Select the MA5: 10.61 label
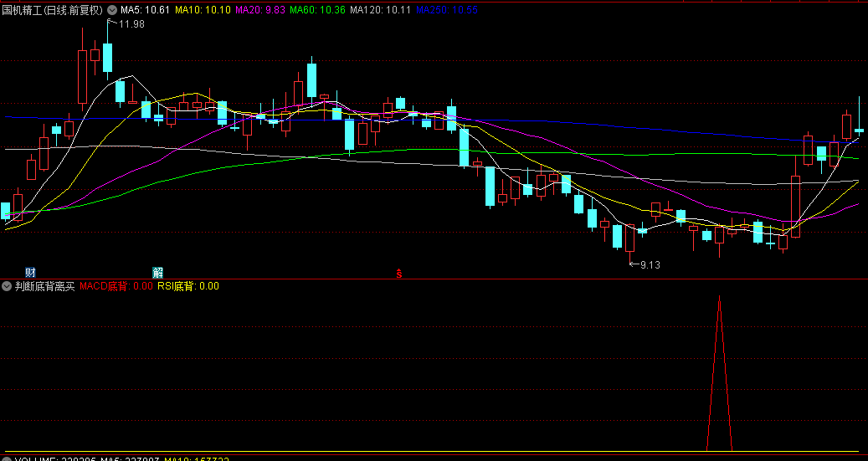This screenshot has width=868, height=461. tap(145, 9)
